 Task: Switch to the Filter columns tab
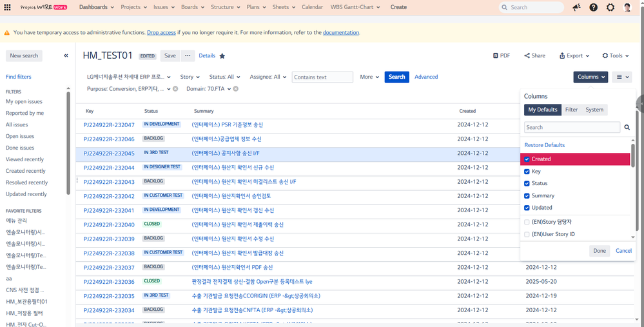571,110
